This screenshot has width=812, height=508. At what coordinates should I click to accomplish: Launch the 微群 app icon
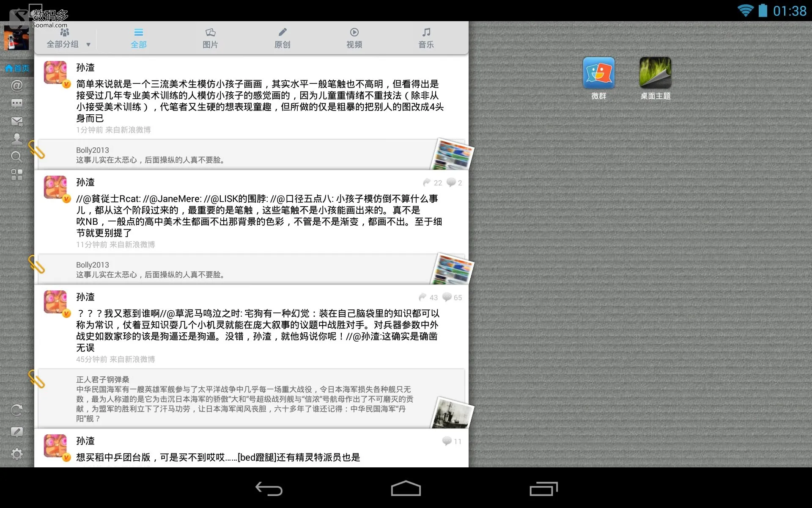599,79
